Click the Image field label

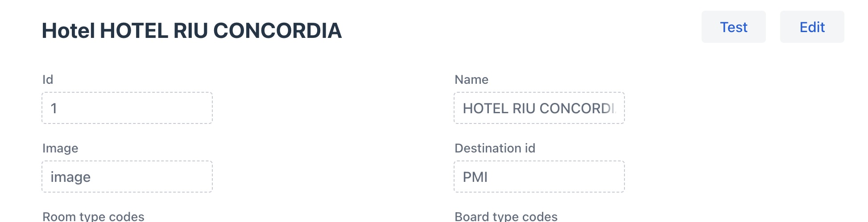[x=60, y=148]
